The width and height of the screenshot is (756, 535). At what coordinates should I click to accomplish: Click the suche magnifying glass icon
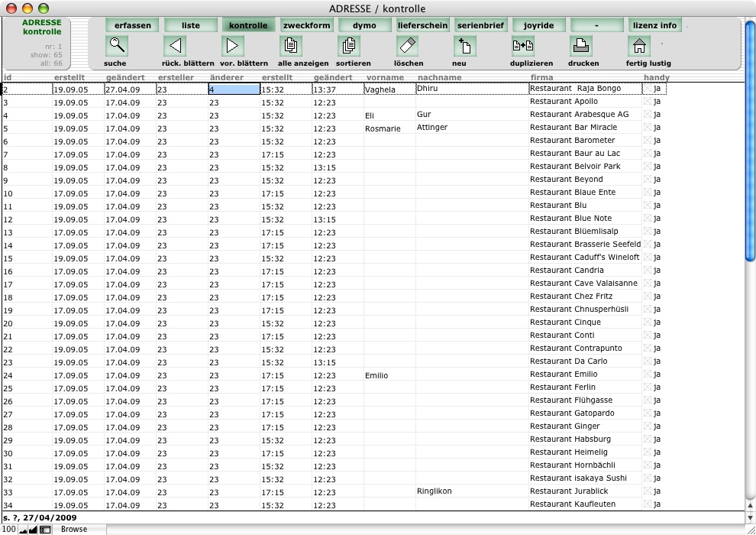pos(116,47)
